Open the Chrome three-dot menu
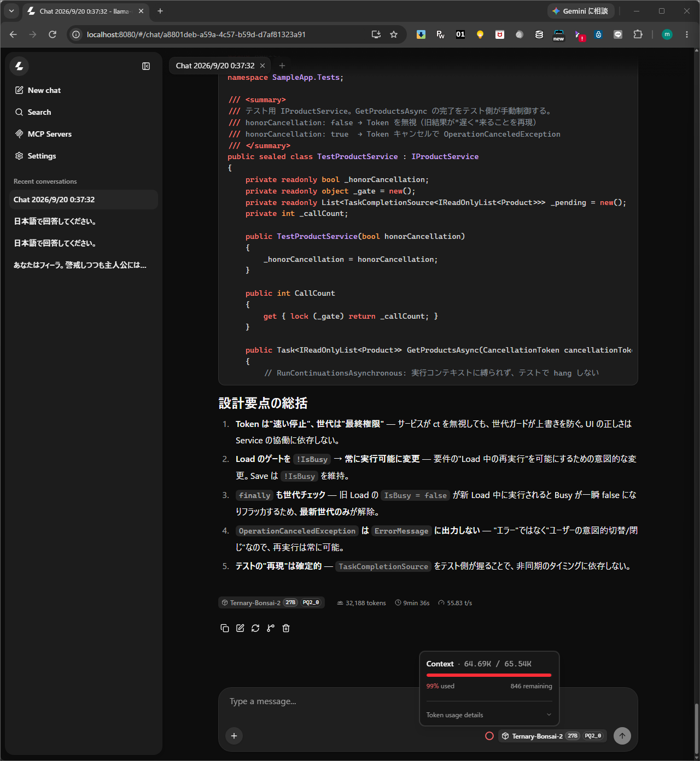The image size is (700, 761). [687, 34]
